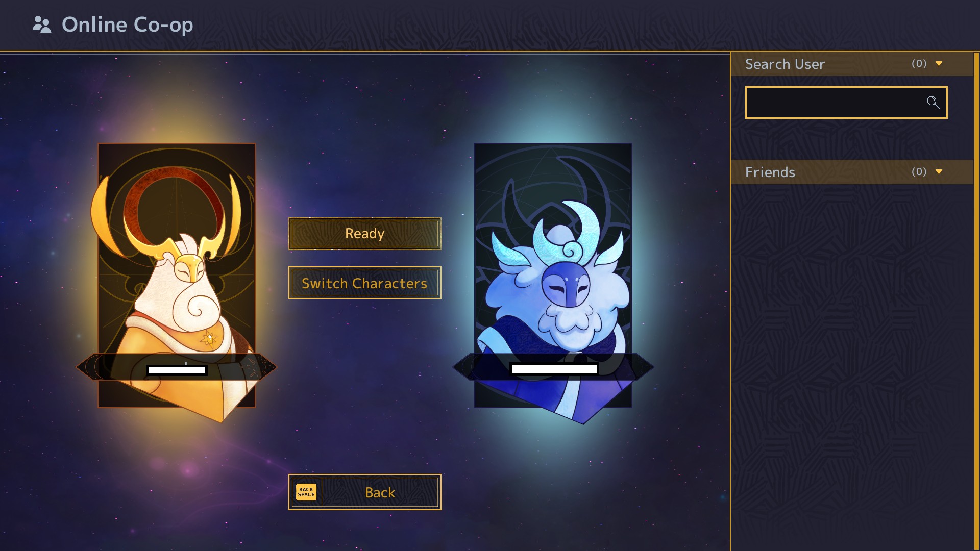Choose Switch Characters
The image size is (980, 551).
(x=364, y=283)
